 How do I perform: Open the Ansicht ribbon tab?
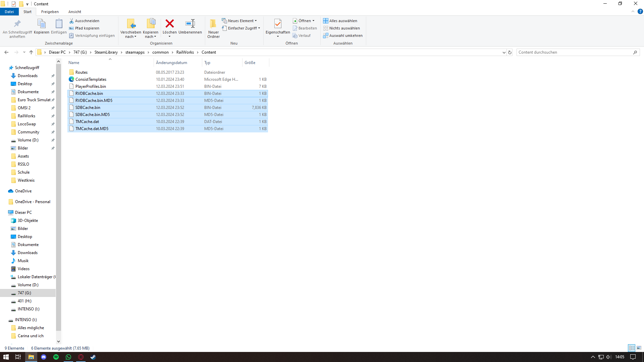75,12
